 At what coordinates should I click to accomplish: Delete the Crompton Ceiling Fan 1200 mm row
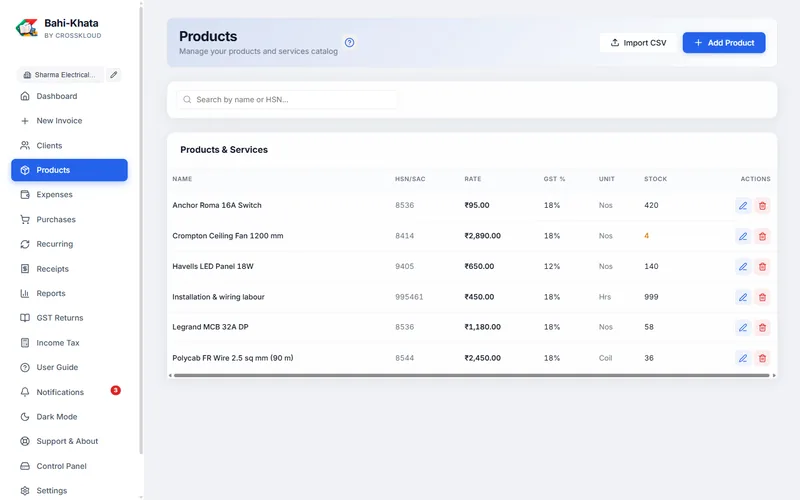coord(762,236)
